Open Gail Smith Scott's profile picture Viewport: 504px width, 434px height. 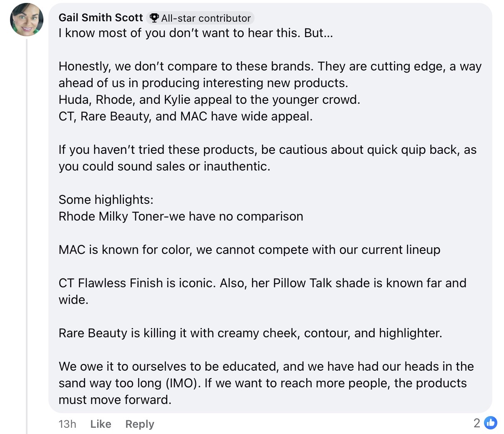(x=27, y=20)
